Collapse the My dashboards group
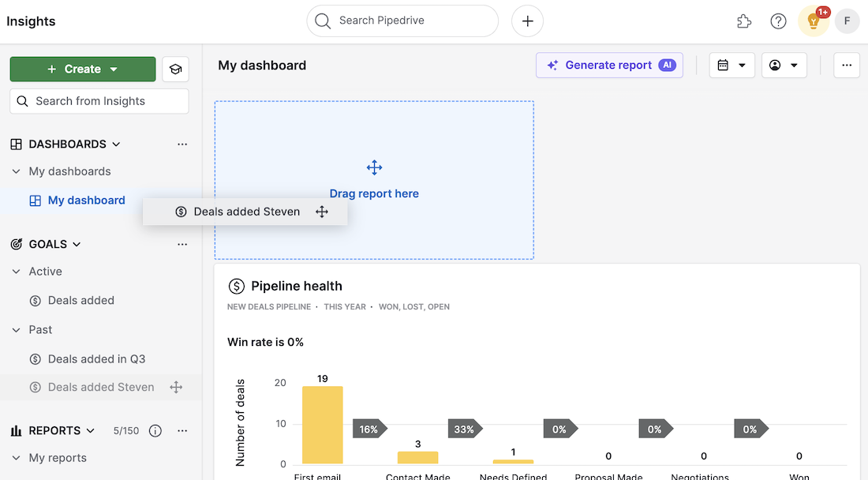 click(x=16, y=171)
